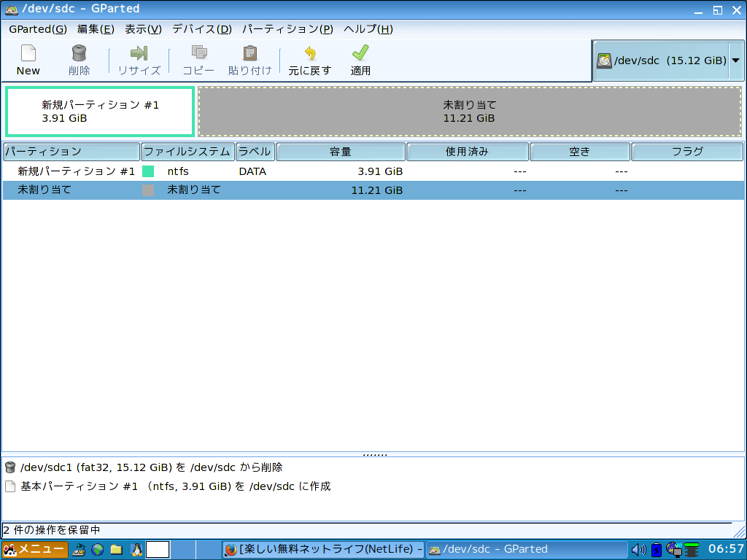Open the ヘルプ(H) menu
This screenshot has width=747, height=560.
tap(368, 29)
